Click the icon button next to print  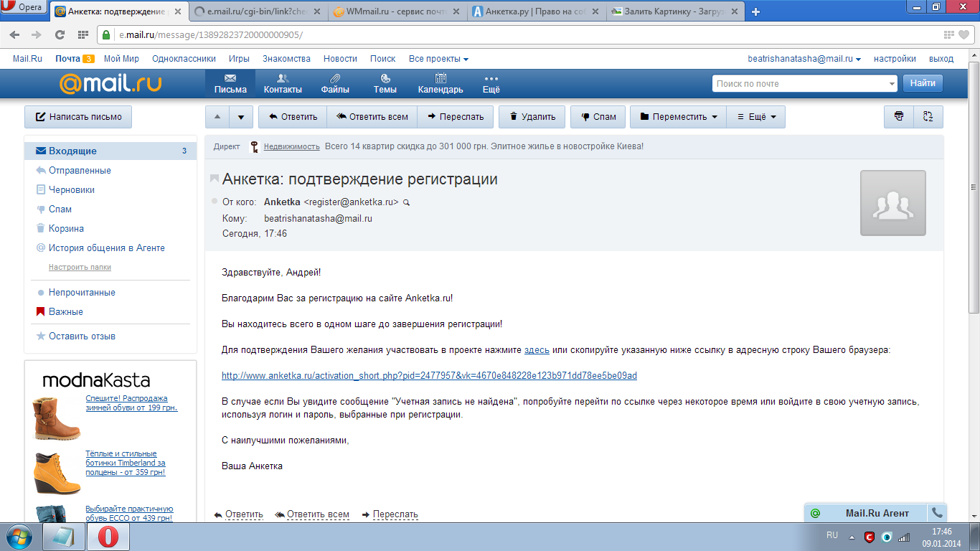point(928,117)
